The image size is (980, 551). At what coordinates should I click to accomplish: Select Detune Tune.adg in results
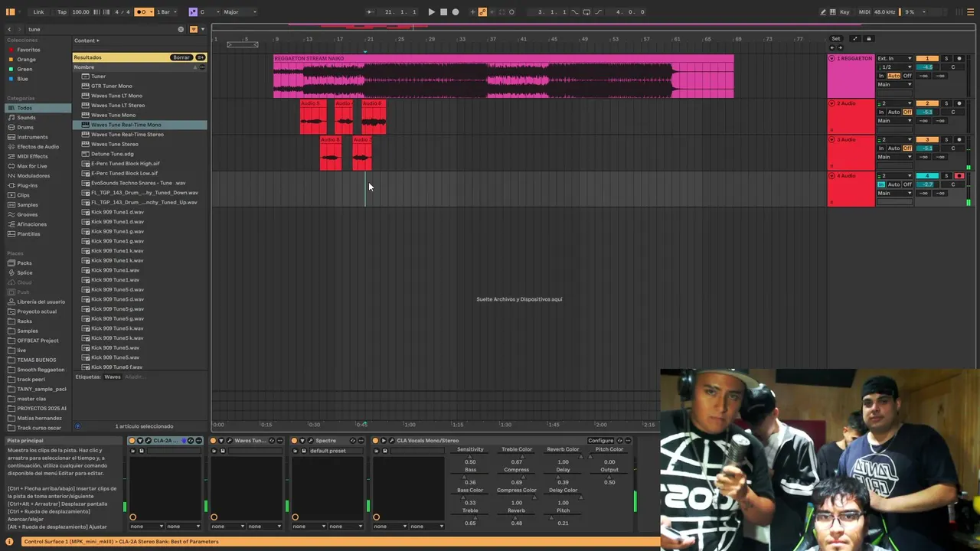pyautogui.click(x=112, y=154)
